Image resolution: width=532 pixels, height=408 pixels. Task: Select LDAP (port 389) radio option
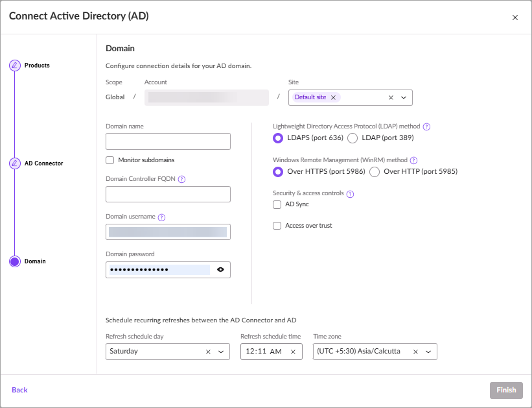coord(353,138)
